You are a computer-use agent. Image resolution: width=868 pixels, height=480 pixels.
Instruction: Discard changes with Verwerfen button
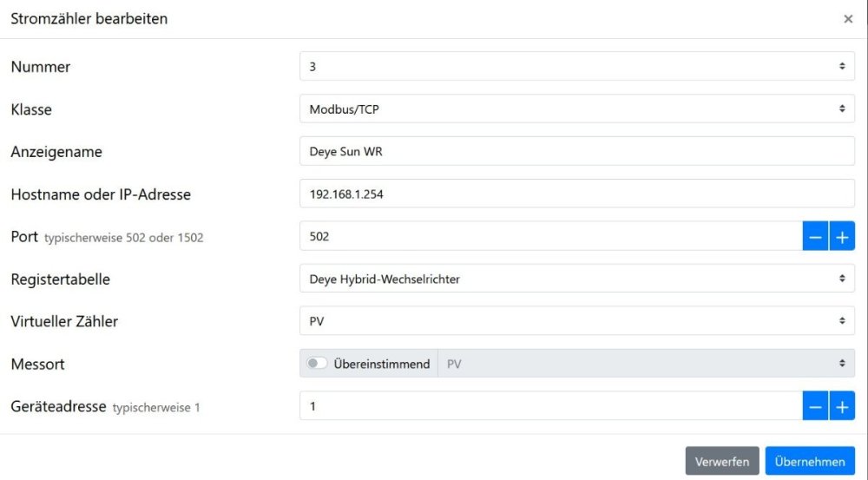coord(722,462)
